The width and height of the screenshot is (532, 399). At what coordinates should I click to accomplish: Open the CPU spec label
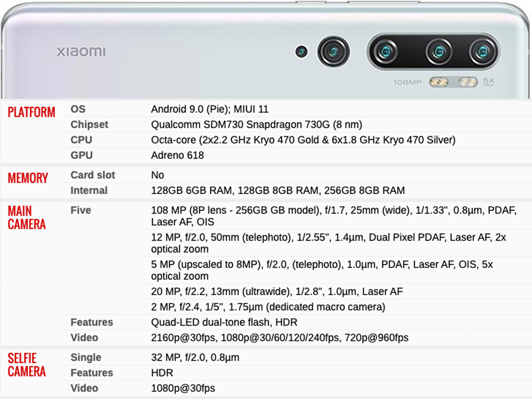coord(81,140)
